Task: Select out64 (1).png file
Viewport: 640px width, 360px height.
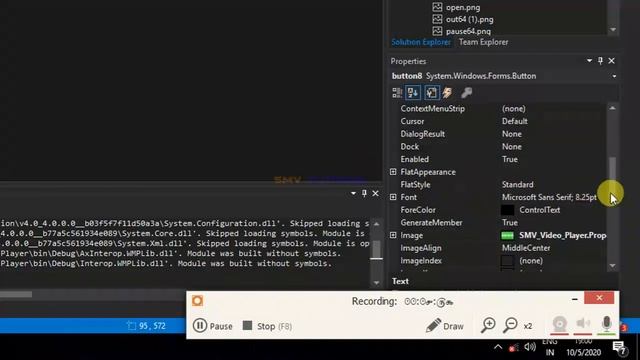Action: click(469, 19)
